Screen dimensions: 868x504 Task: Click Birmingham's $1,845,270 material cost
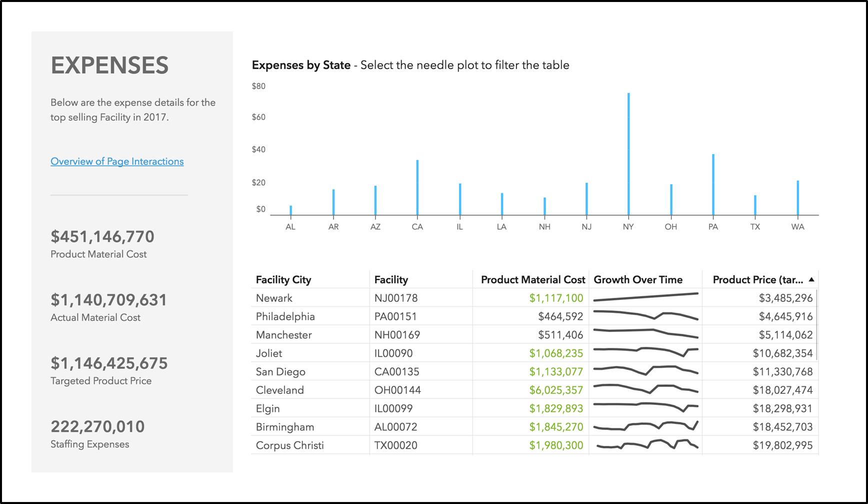pyautogui.click(x=556, y=427)
